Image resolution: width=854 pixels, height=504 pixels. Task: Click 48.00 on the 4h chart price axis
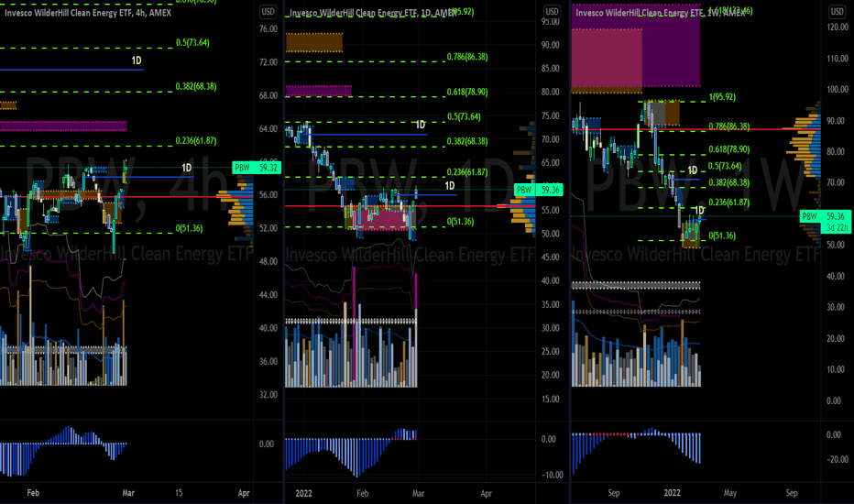[268, 261]
